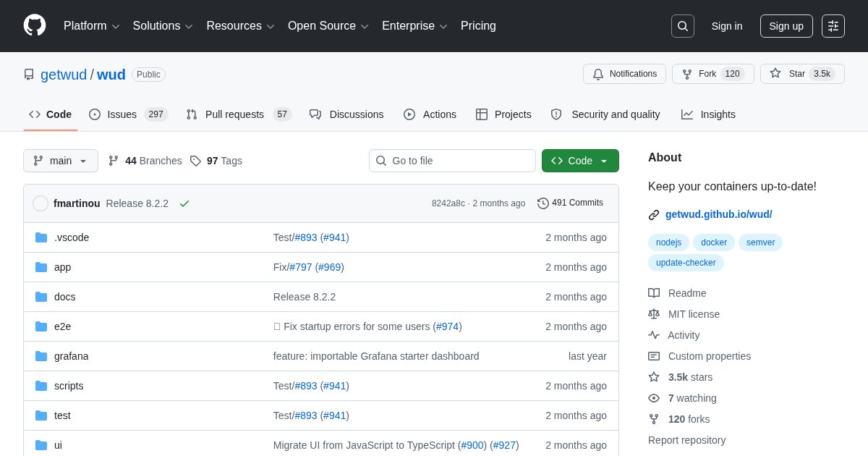Focus the Go to file search field

pos(452,161)
